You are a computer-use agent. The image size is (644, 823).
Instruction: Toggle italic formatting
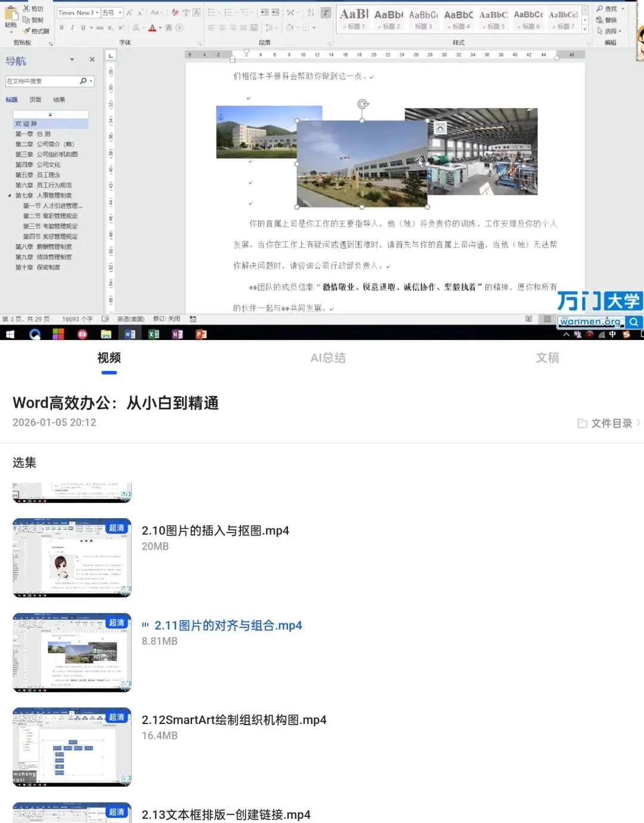72,27
